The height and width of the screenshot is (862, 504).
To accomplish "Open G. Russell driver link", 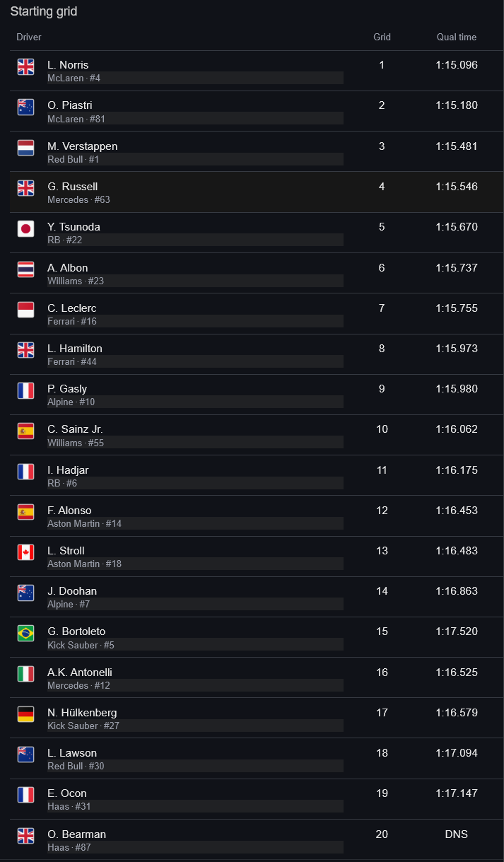I will coord(73,187).
